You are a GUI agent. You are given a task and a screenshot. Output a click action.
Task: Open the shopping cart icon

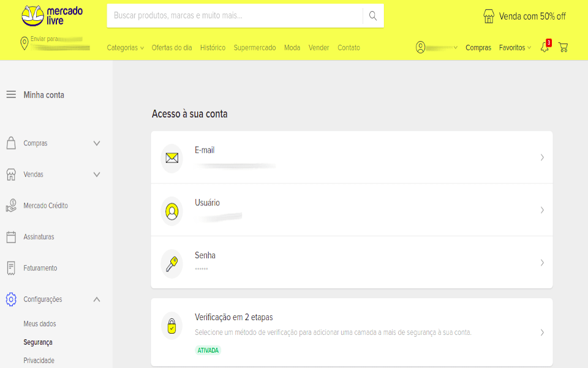(563, 47)
